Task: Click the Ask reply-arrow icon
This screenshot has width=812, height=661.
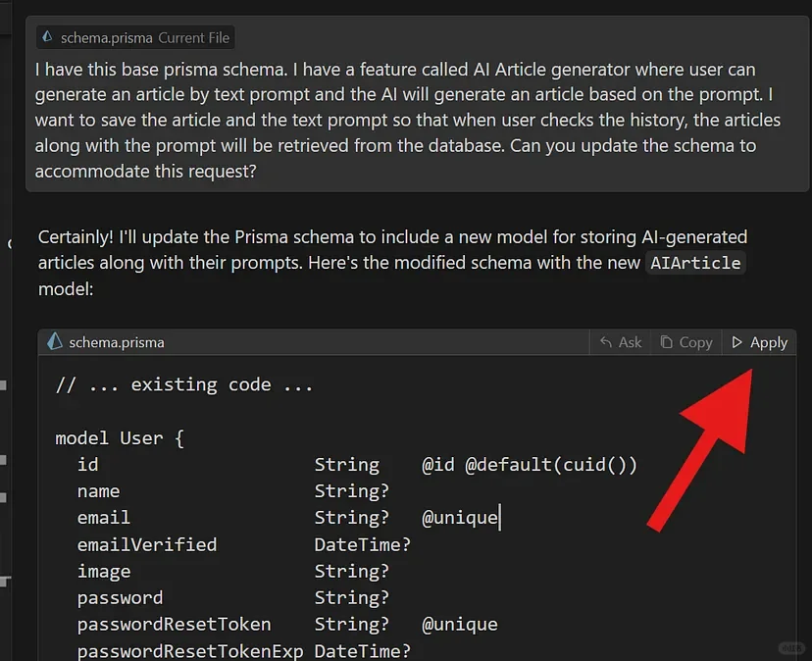Action: click(x=606, y=342)
